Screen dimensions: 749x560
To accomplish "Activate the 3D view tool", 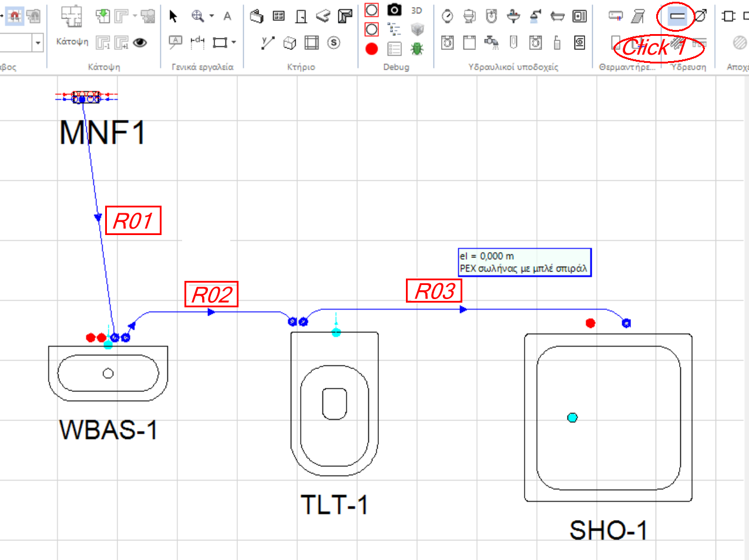I will (417, 10).
